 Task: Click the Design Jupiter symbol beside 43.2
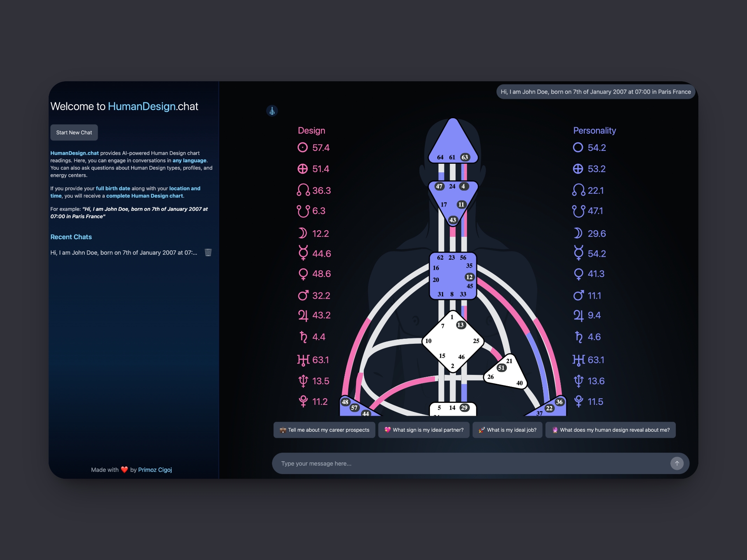pos(303,315)
